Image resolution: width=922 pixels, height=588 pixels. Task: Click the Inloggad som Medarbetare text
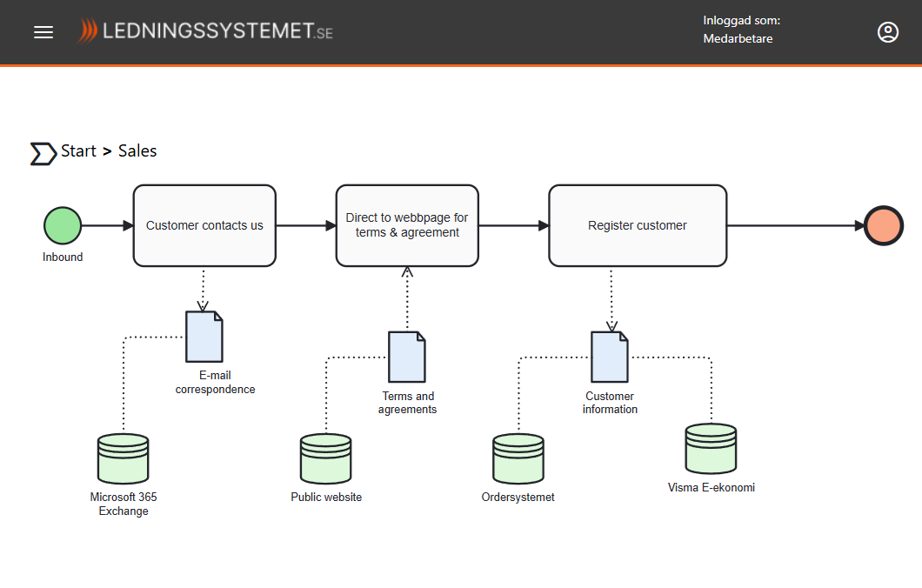tap(741, 30)
